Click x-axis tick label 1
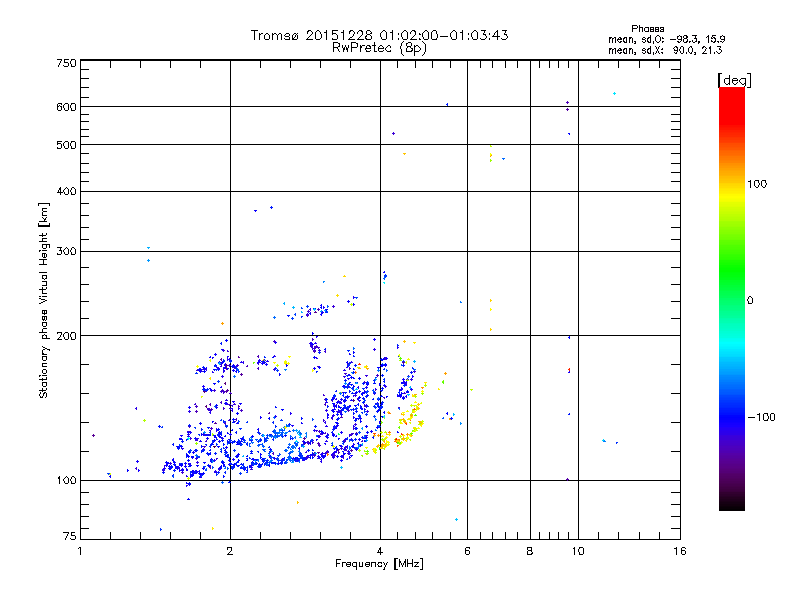The height and width of the screenshot is (600, 800). click(81, 551)
